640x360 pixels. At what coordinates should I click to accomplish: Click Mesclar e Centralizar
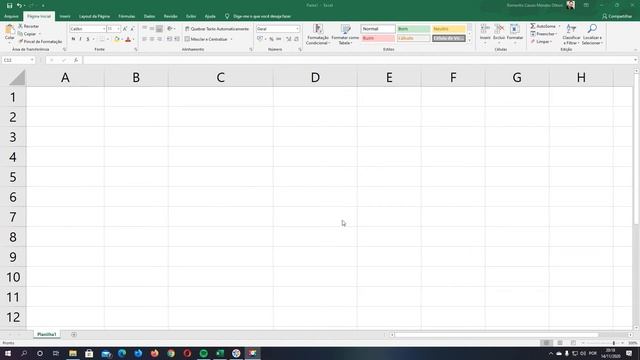(206, 39)
